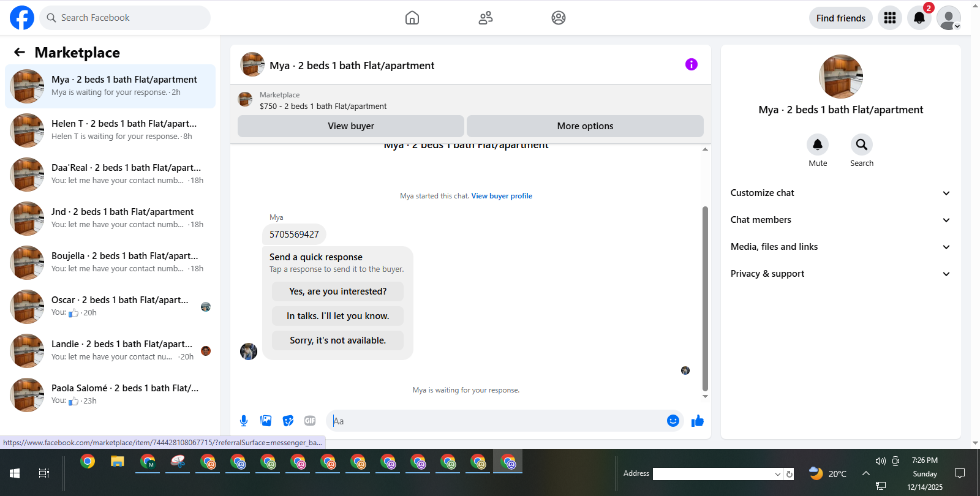
Task: Open the Landie conversation
Action: point(110,351)
